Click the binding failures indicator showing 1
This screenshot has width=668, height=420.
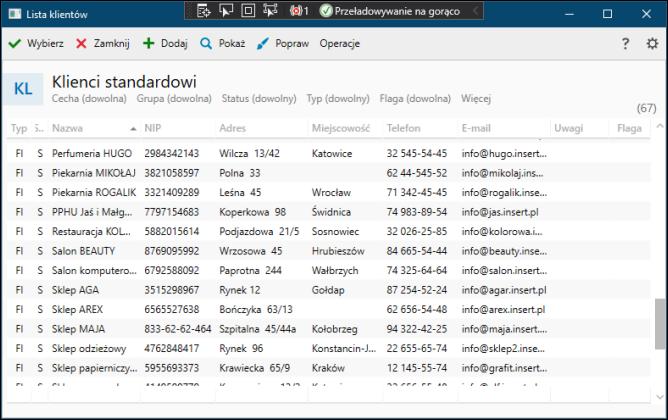click(299, 11)
